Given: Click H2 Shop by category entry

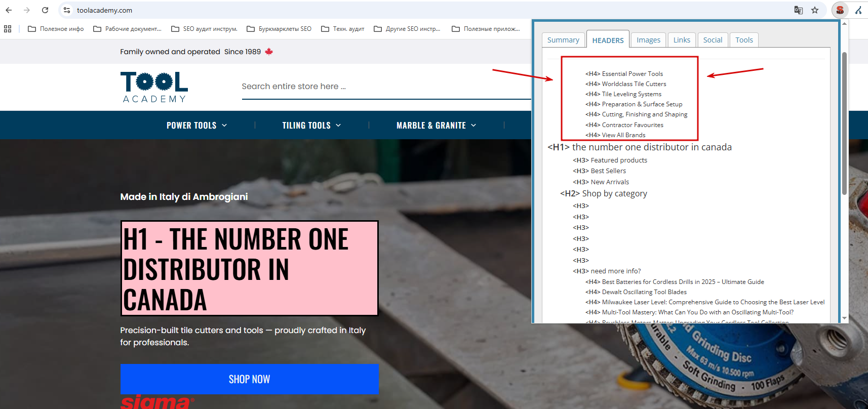Looking at the screenshot, I should click(x=604, y=193).
